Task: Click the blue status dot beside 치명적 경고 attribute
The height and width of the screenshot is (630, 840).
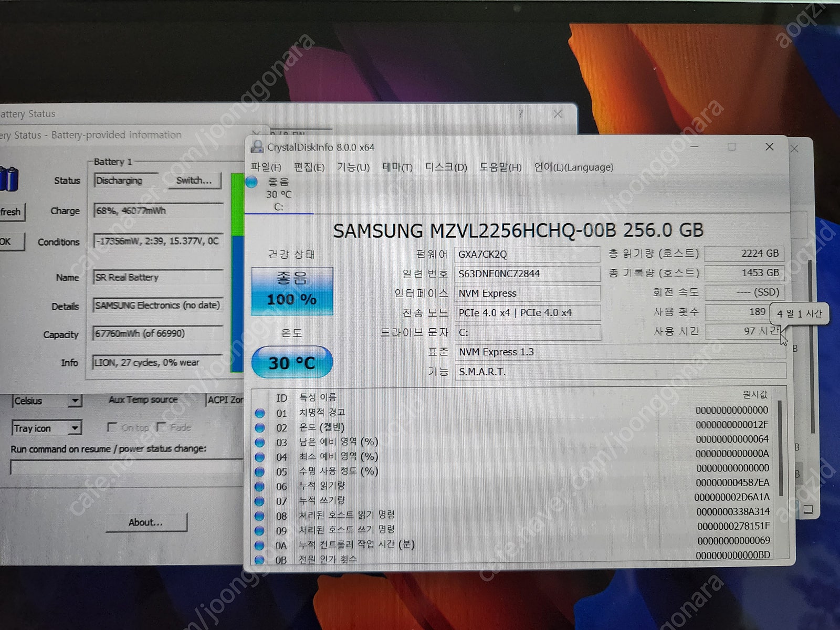Action: [259, 412]
